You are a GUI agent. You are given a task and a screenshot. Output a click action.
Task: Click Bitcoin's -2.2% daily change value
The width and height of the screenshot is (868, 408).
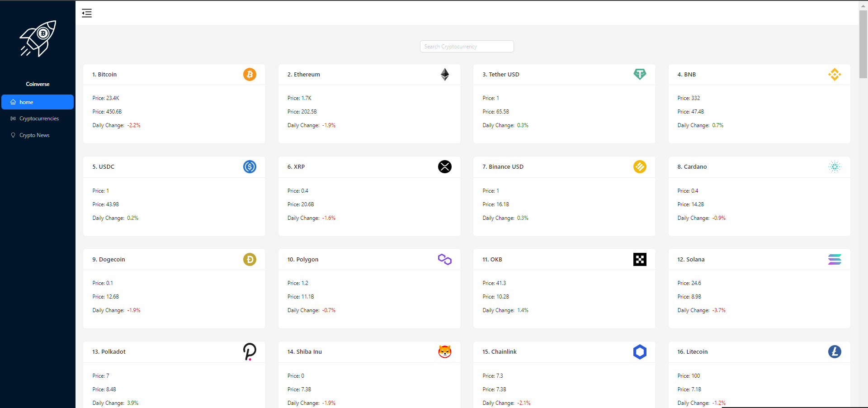click(134, 125)
